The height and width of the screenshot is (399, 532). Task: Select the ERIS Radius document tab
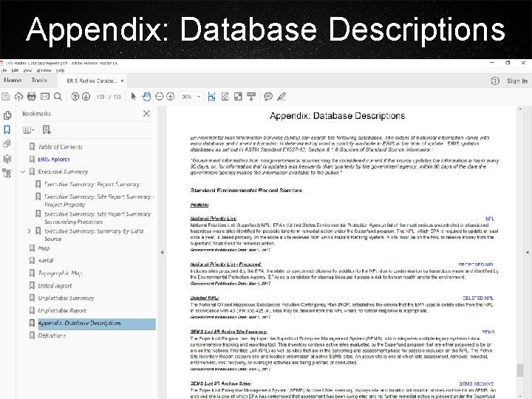[x=92, y=81]
